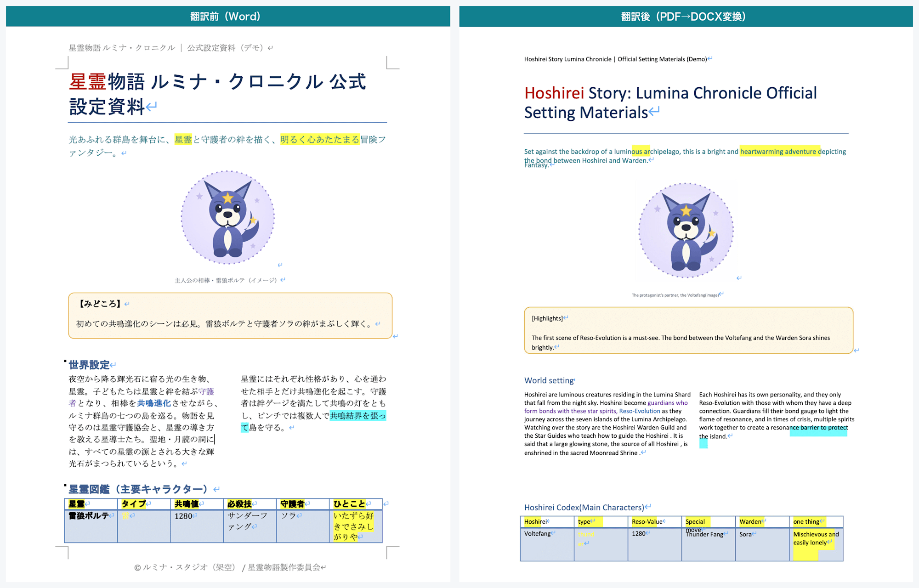Click the paragraph starting Hoshirei are luminous creatures
Viewport: 919px width, 588px height.
coord(607,424)
